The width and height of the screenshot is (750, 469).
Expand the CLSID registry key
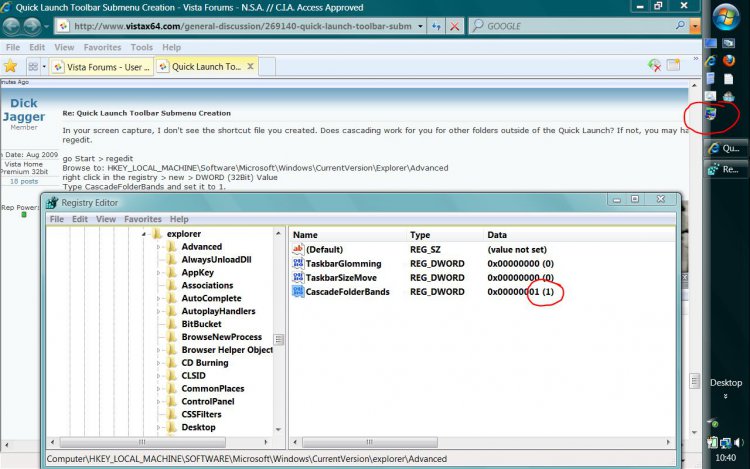pyautogui.click(x=159, y=376)
